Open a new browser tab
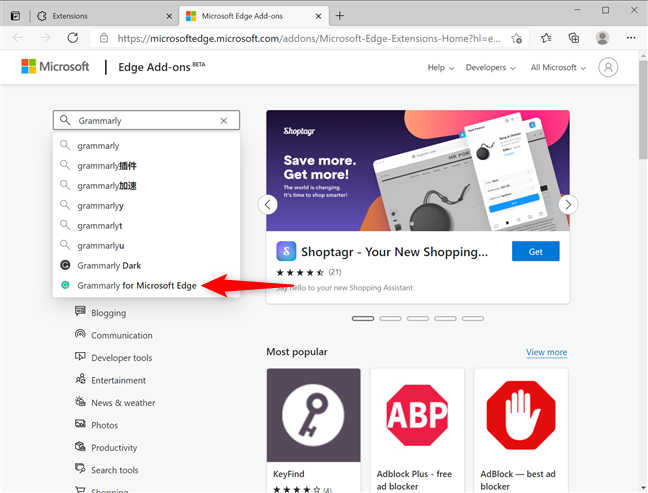The height and width of the screenshot is (493, 648). click(x=340, y=16)
